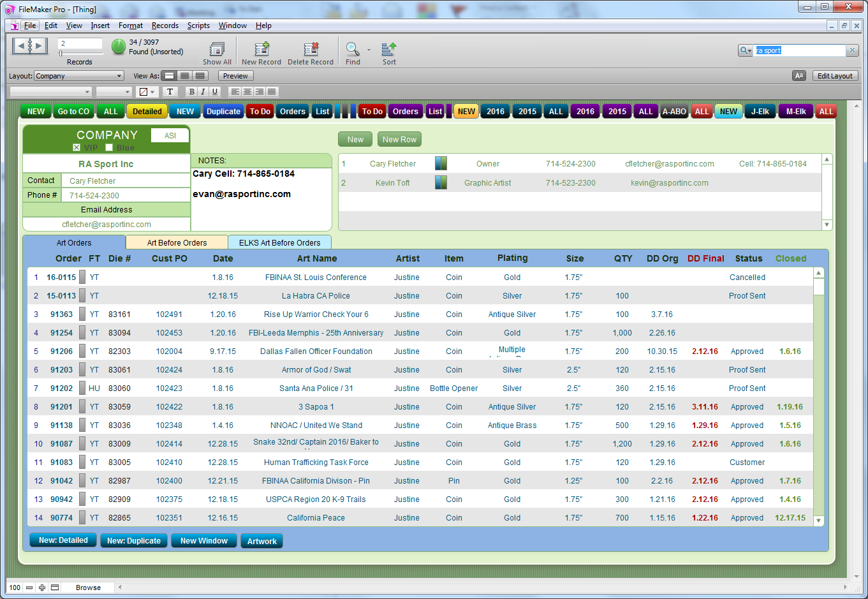Select Table view icon in View As
The height and width of the screenshot is (599, 868).
pyautogui.click(x=200, y=76)
